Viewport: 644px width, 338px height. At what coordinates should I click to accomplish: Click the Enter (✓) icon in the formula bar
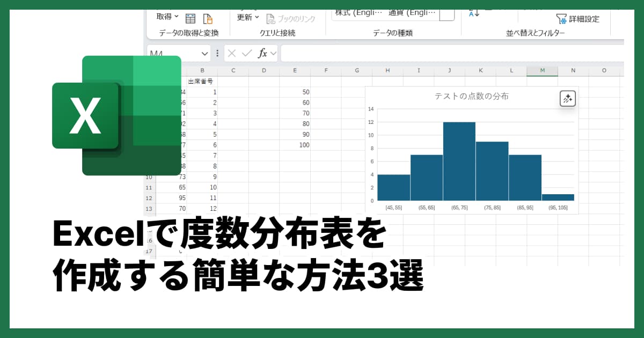245,53
